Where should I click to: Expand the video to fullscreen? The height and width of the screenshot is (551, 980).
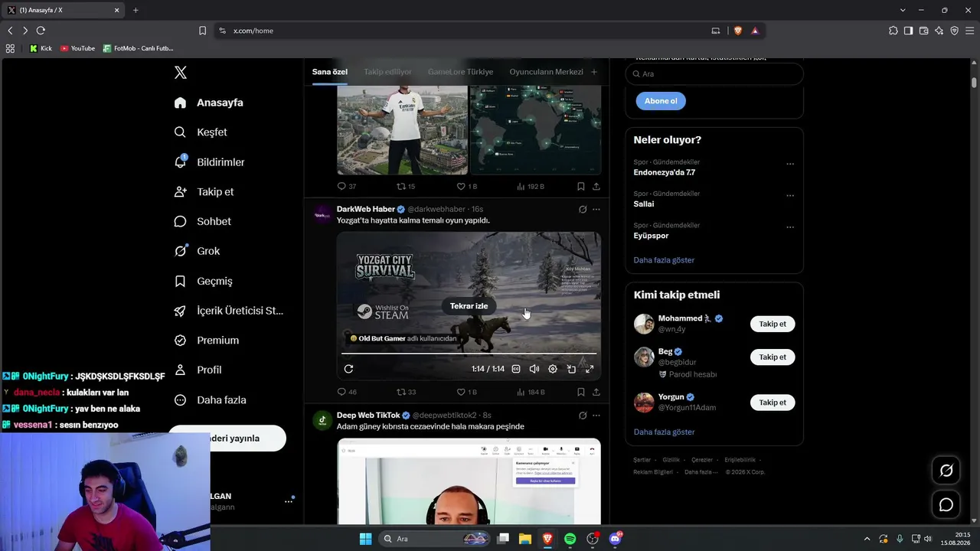point(590,369)
